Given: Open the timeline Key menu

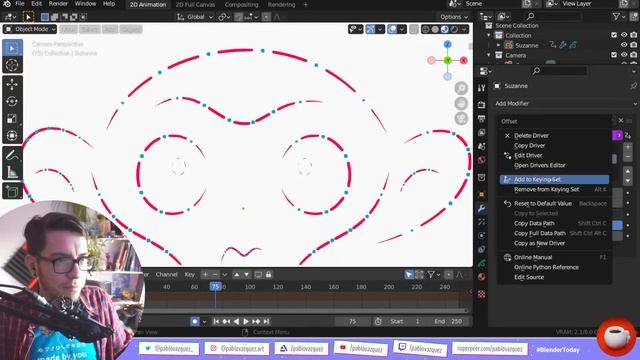Looking at the screenshot, I should 189,275.
